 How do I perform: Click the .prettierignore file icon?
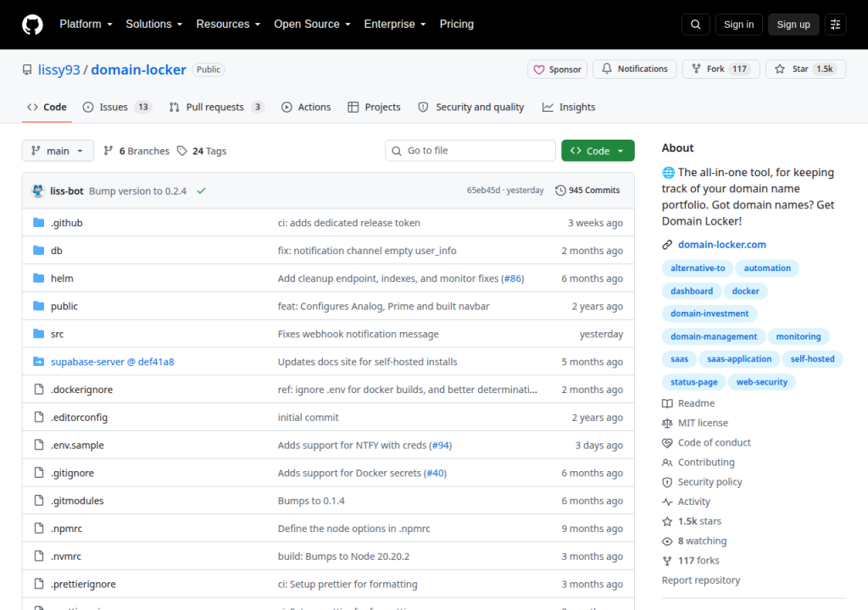point(39,584)
